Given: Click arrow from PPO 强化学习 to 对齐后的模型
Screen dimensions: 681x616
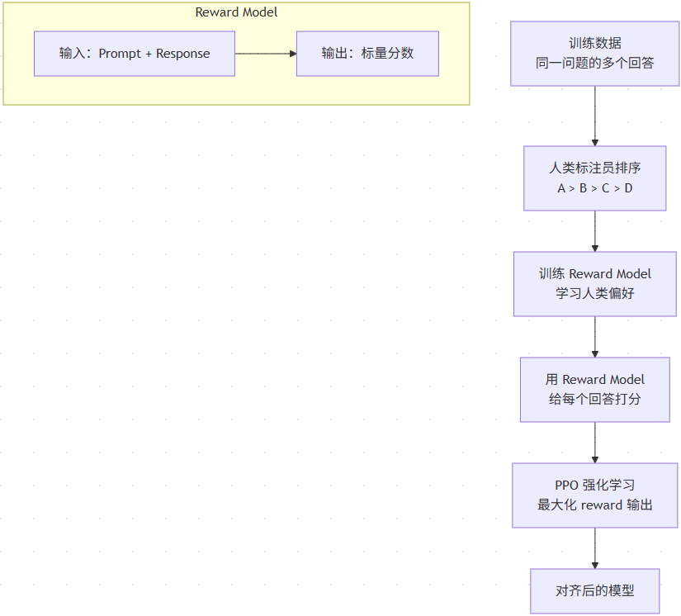Looking at the screenshot, I should click(x=594, y=548).
